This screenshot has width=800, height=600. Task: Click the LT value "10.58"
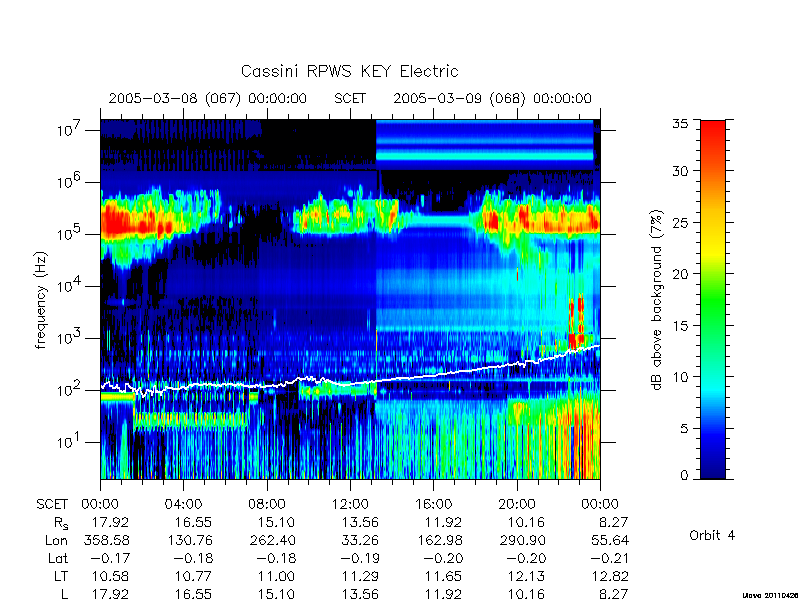(x=110, y=576)
